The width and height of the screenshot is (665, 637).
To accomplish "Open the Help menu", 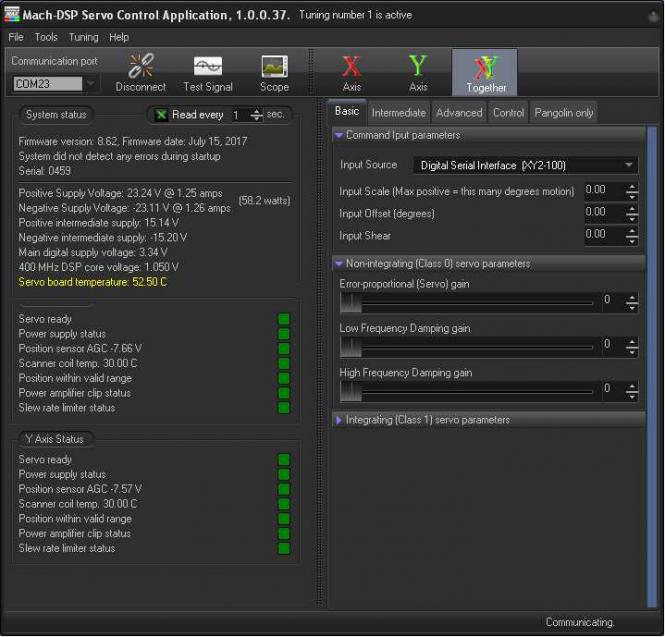I will [x=119, y=37].
